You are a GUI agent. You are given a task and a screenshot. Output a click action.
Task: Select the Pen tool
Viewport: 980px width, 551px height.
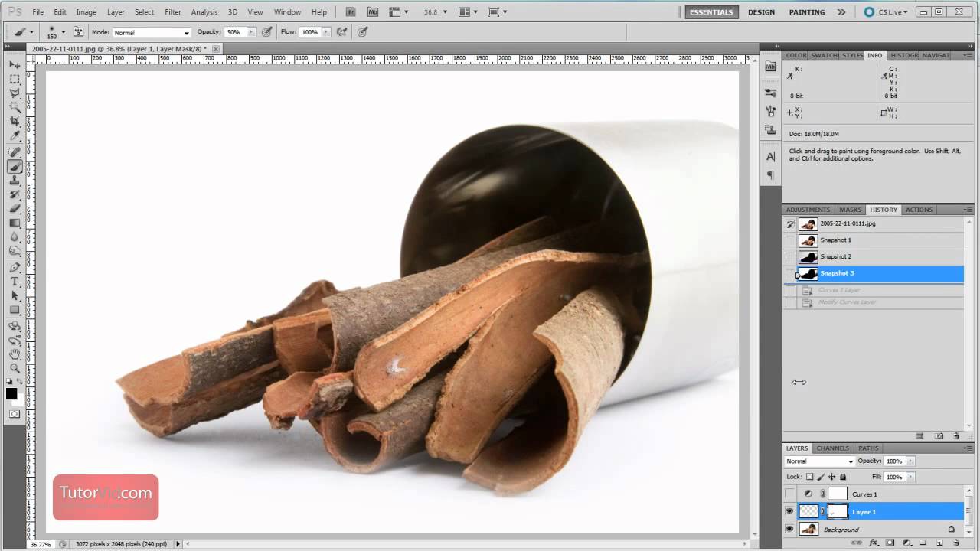[x=15, y=268]
